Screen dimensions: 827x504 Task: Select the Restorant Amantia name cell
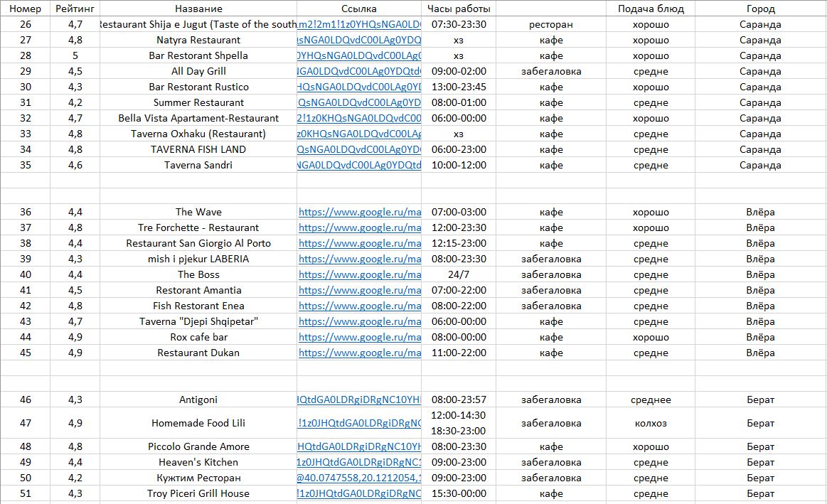click(x=198, y=291)
